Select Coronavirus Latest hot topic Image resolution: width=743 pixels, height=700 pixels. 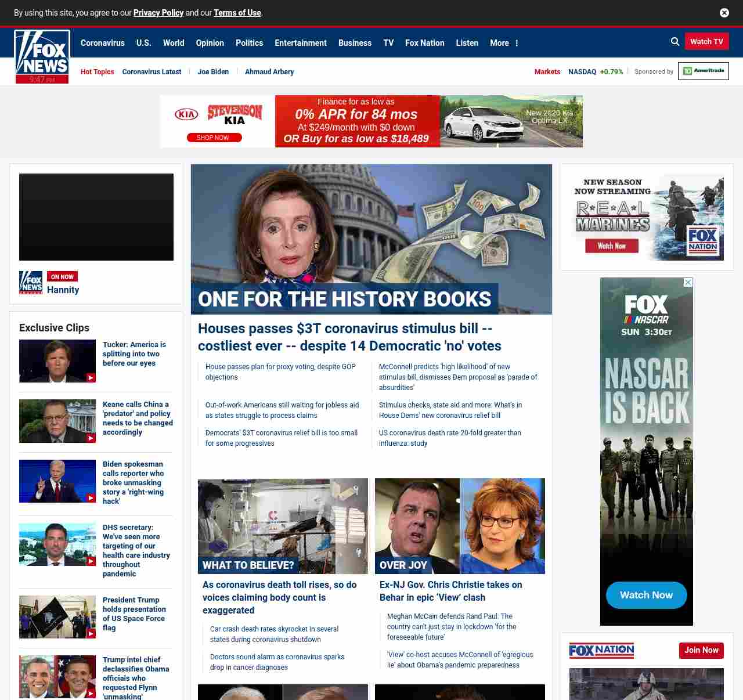click(x=152, y=72)
